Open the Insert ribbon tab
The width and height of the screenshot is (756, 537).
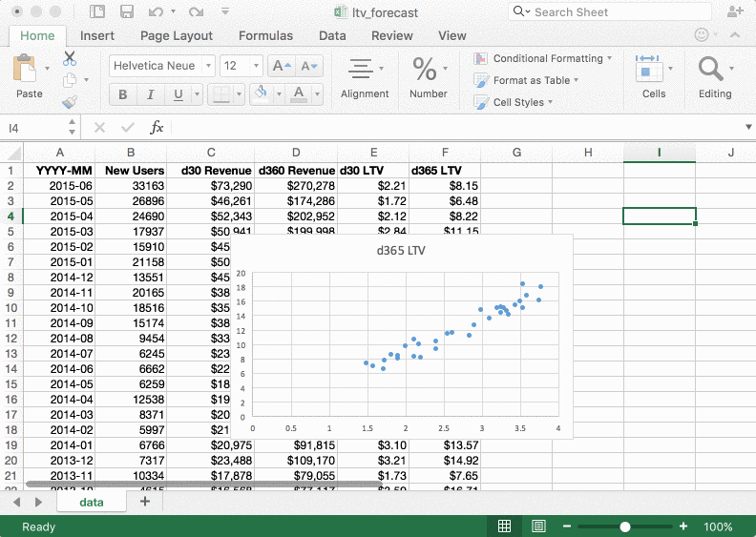click(x=97, y=35)
